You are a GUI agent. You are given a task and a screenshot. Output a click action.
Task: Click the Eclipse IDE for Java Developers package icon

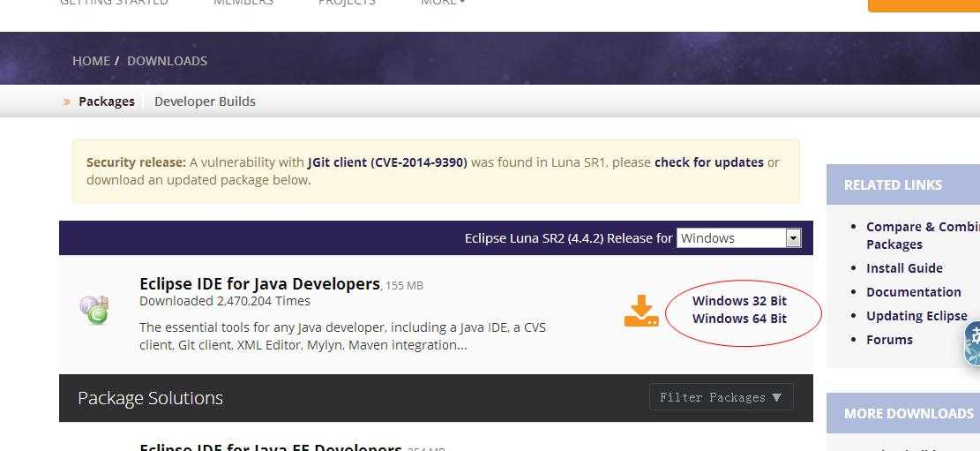point(95,310)
